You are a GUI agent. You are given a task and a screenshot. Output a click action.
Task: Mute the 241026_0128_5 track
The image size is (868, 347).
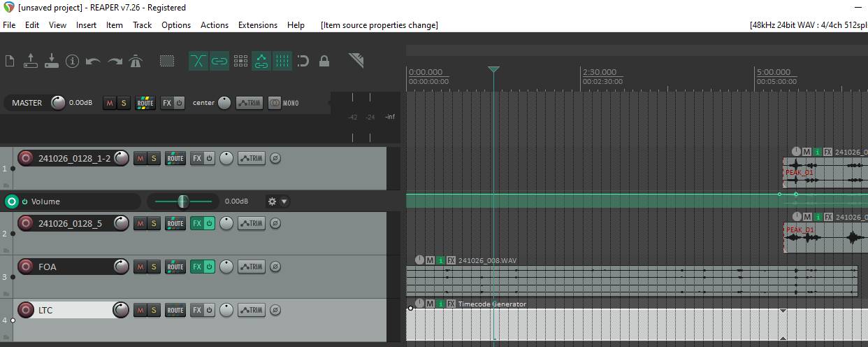(x=140, y=223)
